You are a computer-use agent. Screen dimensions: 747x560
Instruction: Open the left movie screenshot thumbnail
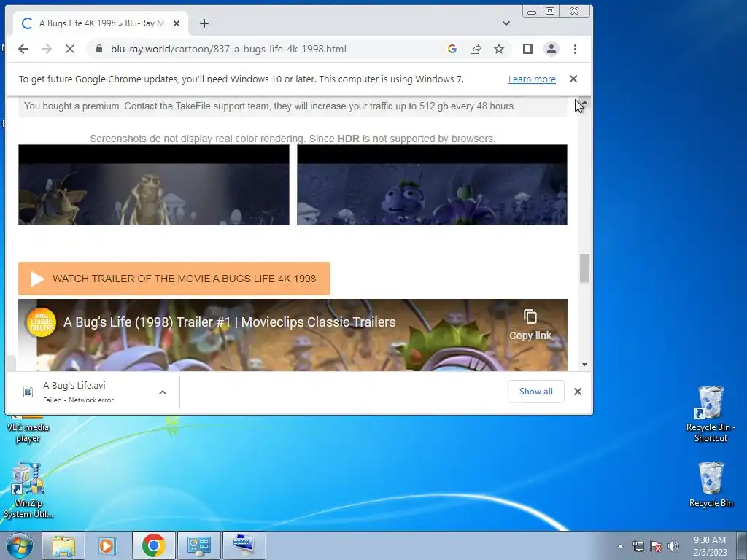tap(154, 184)
